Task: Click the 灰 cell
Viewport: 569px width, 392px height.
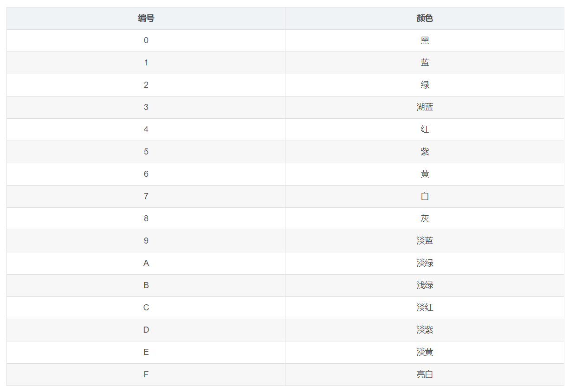Action: pos(424,218)
